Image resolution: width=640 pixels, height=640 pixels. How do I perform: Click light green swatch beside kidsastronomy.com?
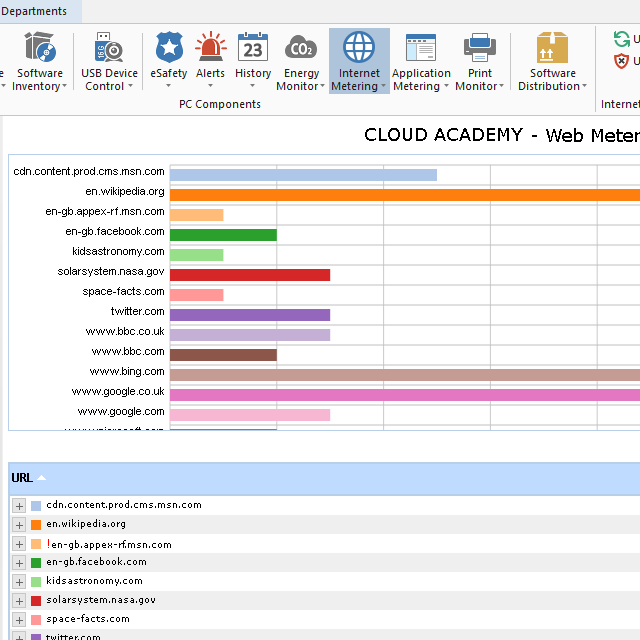36,582
